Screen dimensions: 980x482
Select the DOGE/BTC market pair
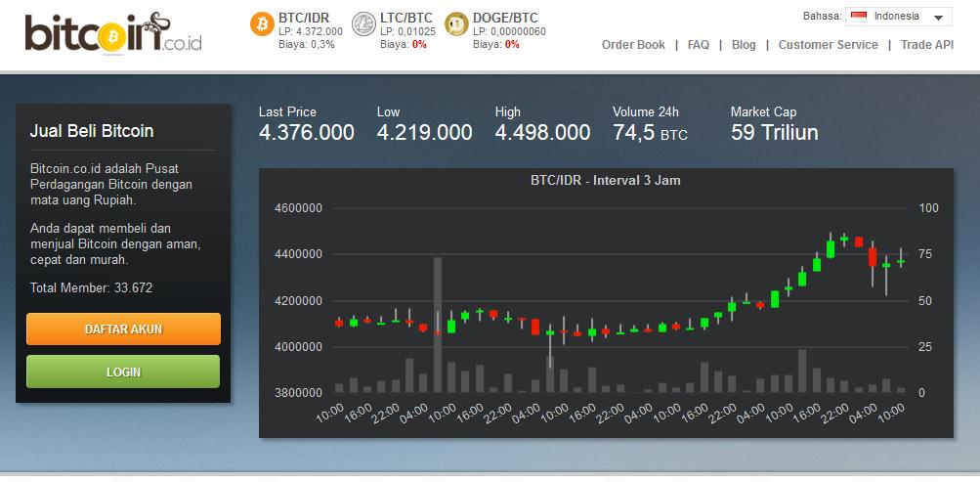[x=505, y=18]
